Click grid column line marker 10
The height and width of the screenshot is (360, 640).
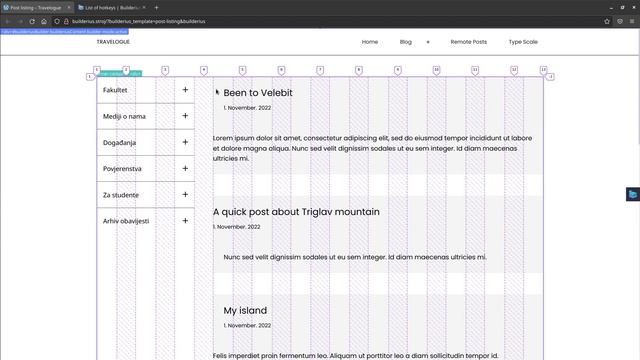(436, 71)
